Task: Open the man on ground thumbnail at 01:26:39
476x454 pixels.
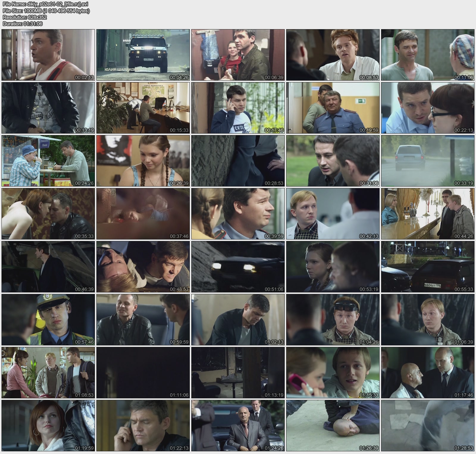Action: (333, 425)
